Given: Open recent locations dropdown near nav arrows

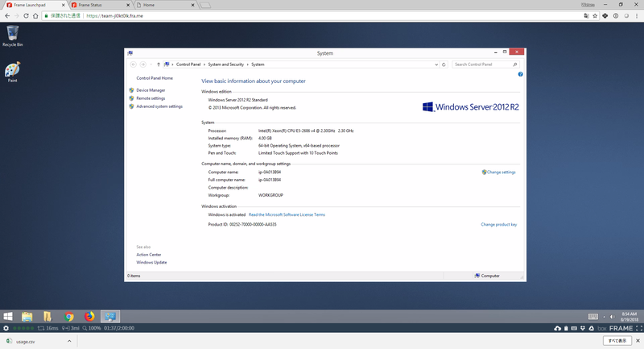Looking at the screenshot, I should pos(151,64).
